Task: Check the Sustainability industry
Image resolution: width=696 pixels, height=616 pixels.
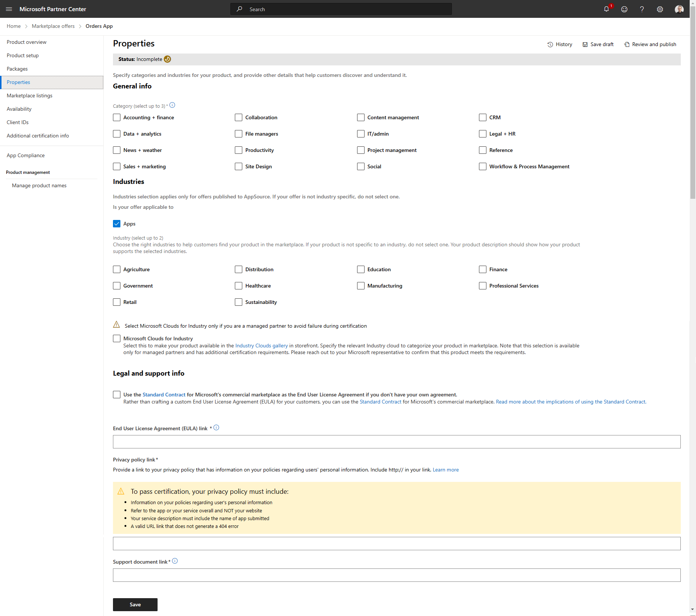Action: (239, 302)
